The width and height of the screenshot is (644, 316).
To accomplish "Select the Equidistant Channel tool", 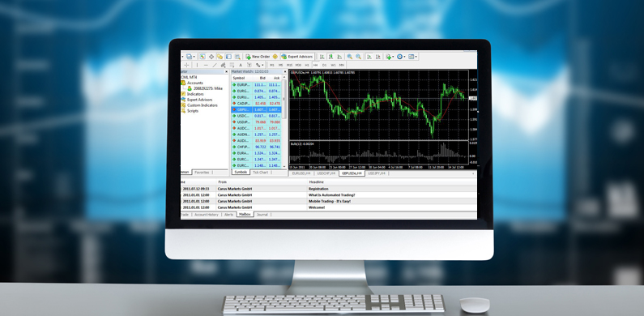I will point(223,65).
